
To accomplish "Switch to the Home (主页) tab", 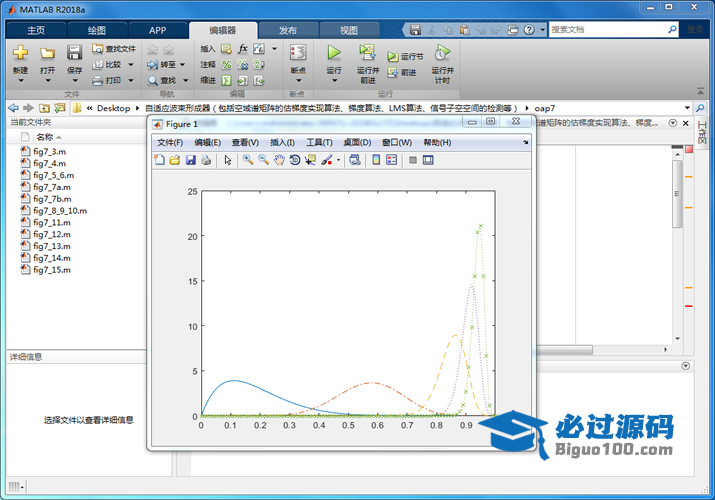I will click(x=36, y=31).
